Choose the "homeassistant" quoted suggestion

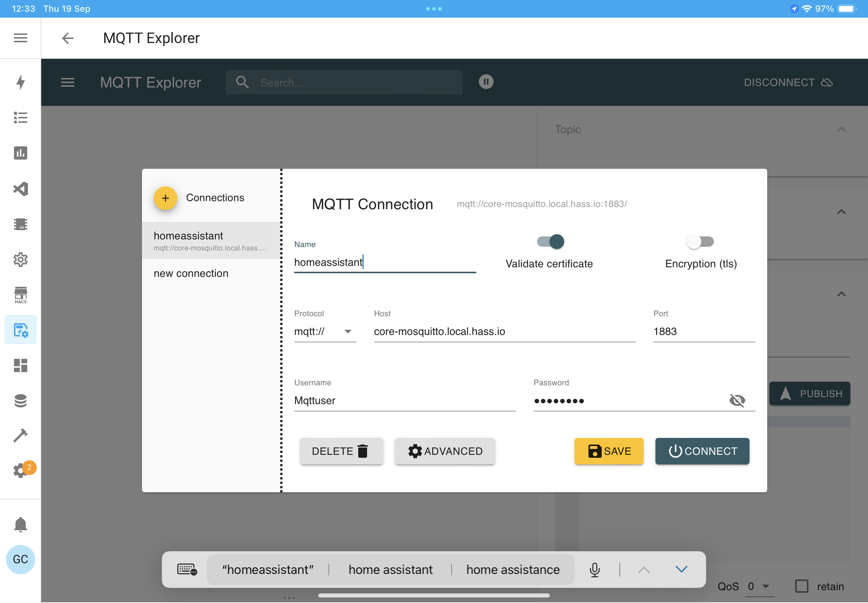[x=268, y=570]
